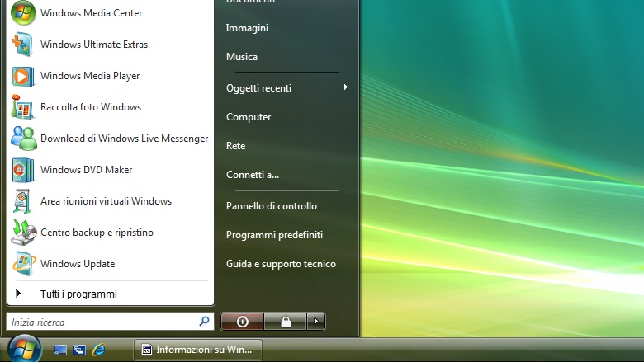The width and height of the screenshot is (644, 362).
Task: Open Immagini folder
Action: point(247,28)
